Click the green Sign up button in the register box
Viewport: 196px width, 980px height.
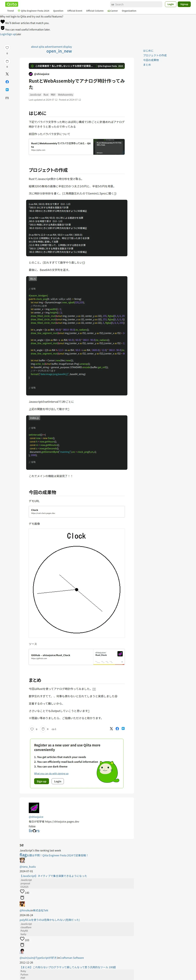point(41,781)
